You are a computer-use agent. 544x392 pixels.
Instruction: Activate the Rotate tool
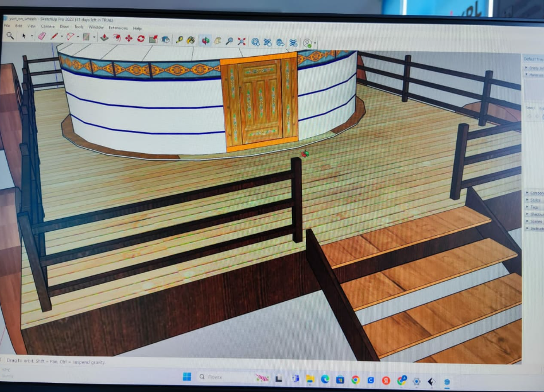click(x=141, y=38)
